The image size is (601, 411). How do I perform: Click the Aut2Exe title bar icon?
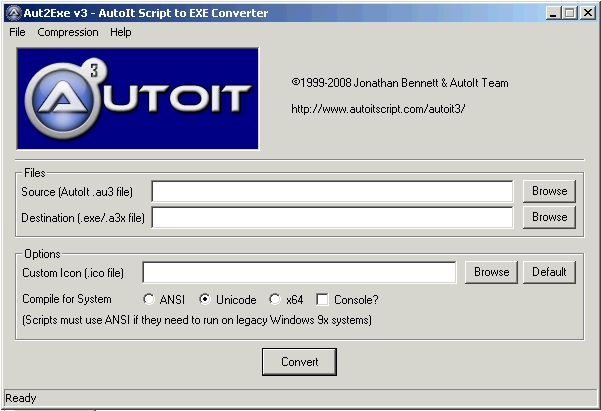coord(13,13)
